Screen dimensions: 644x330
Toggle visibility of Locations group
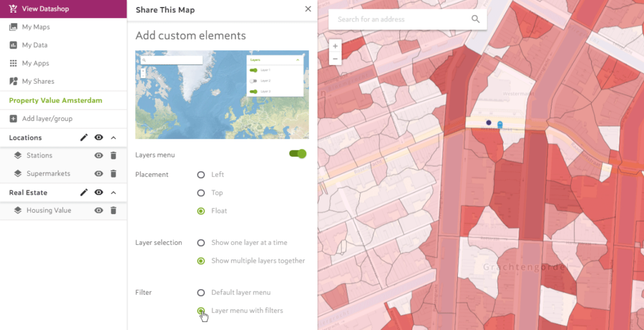tap(99, 137)
